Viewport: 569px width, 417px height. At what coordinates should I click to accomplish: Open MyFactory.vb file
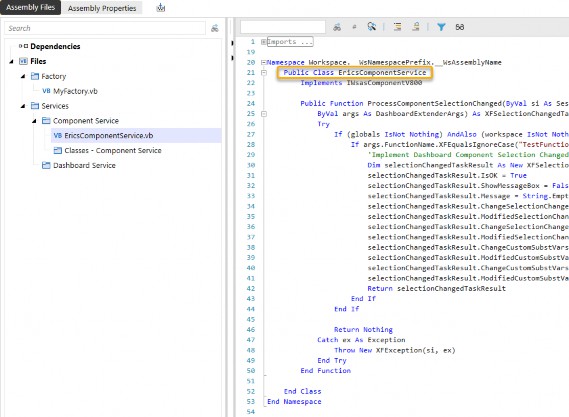pos(75,91)
